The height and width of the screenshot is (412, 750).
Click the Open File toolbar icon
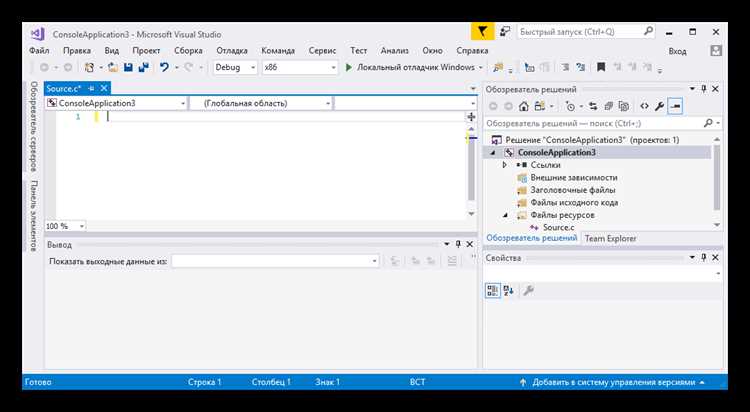click(x=113, y=67)
